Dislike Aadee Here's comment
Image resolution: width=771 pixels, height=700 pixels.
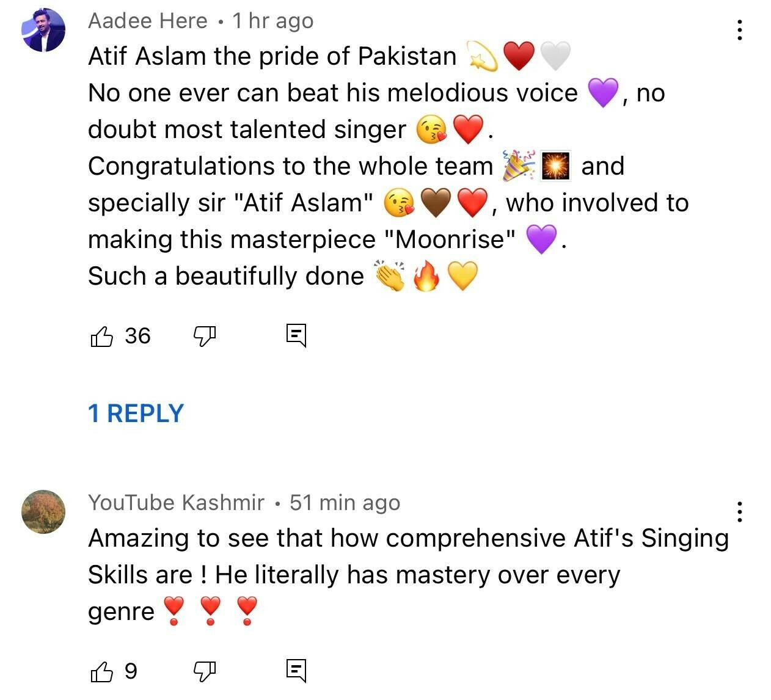point(205,336)
